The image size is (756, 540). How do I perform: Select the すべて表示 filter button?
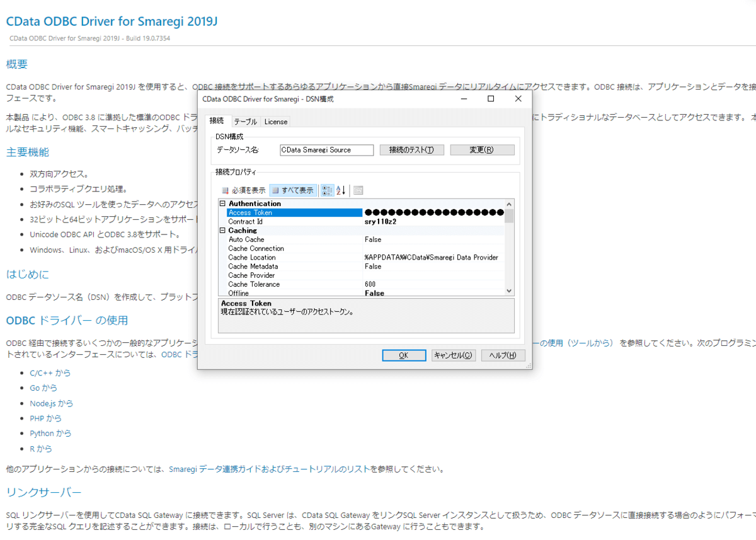pyautogui.click(x=293, y=190)
